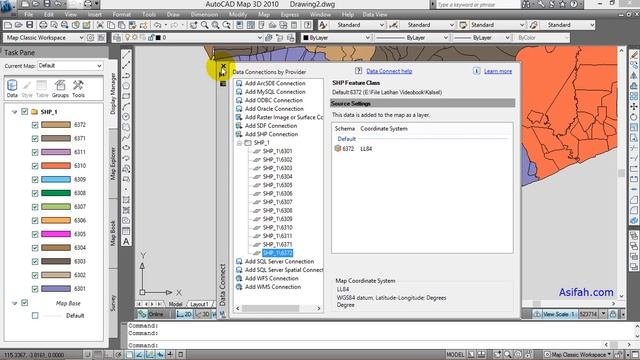This screenshot has width=640, height=360.
Task: Open the Data menu in Task Pane
Action: click(12, 89)
